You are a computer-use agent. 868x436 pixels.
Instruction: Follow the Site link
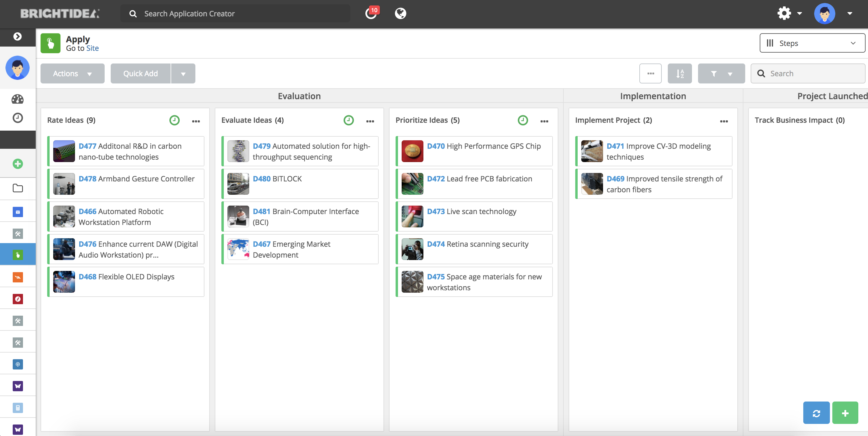[x=92, y=48]
